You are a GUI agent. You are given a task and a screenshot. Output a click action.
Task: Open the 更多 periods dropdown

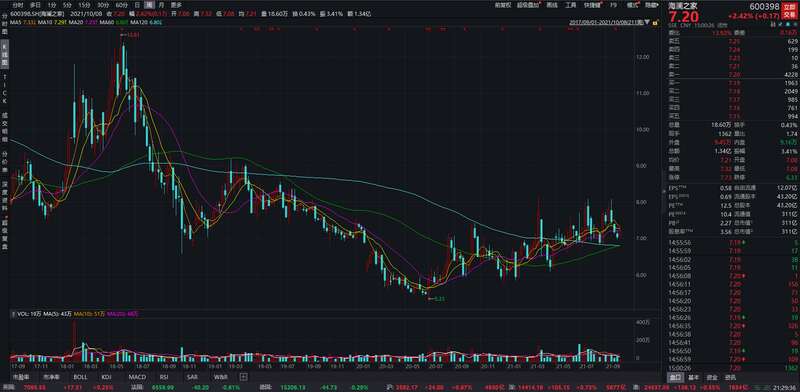tap(176, 5)
